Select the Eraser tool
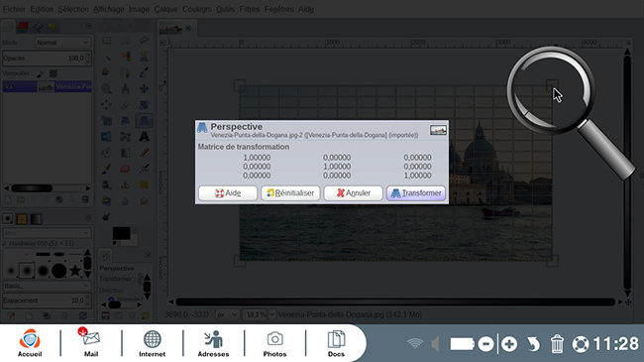Viewport: 644px width, 362px height. tap(125, 169)
